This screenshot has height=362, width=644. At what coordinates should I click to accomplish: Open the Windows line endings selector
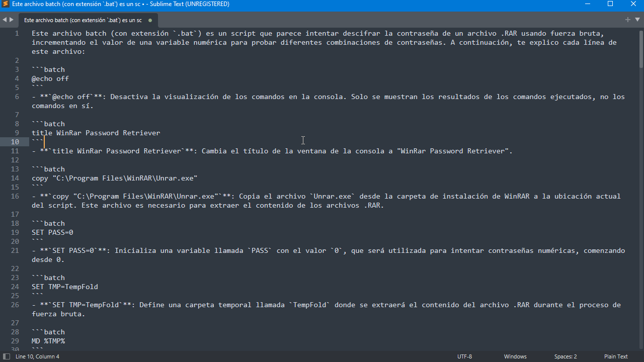(x=515, y=356)
